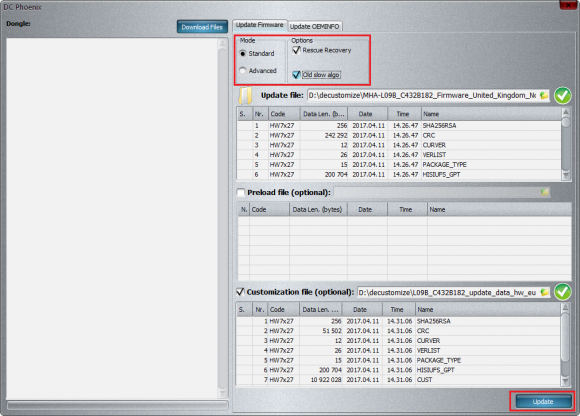This screenshot has width=580, height=416.
Task: Close the DC Phoenix window
Action: pos(569,5)
